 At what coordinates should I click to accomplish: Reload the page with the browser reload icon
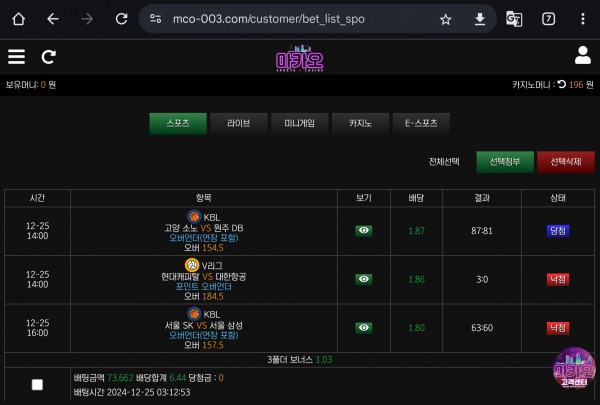coord(122,19)
